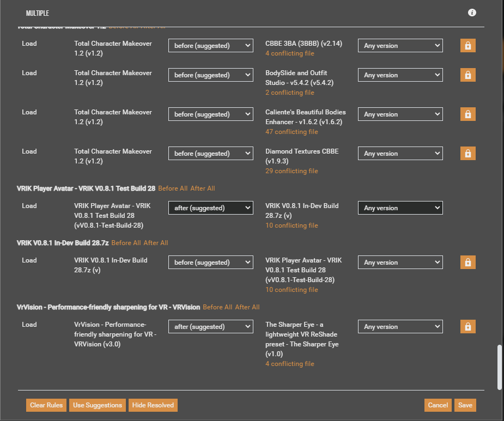Open version dropdown for Diamond Textures CBBE
The height and width of the screenshot is (421, 504).
coord(400,154)
